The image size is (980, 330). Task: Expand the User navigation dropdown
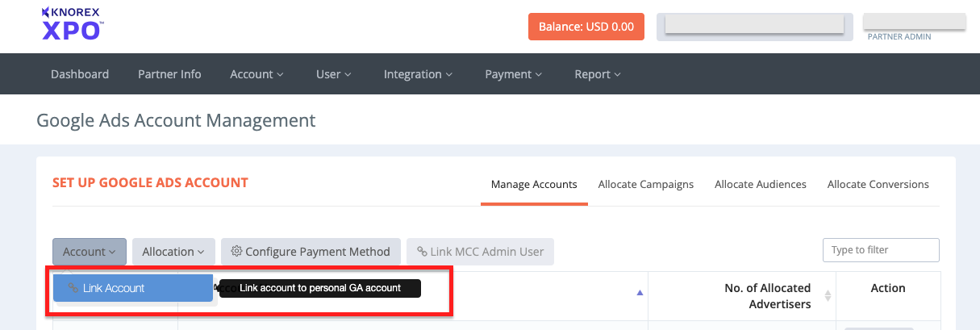tap(333, 74)
